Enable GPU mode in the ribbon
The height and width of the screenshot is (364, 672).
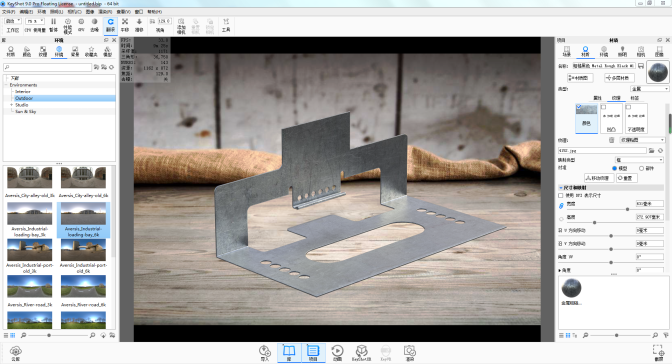(x=81, y=25)
